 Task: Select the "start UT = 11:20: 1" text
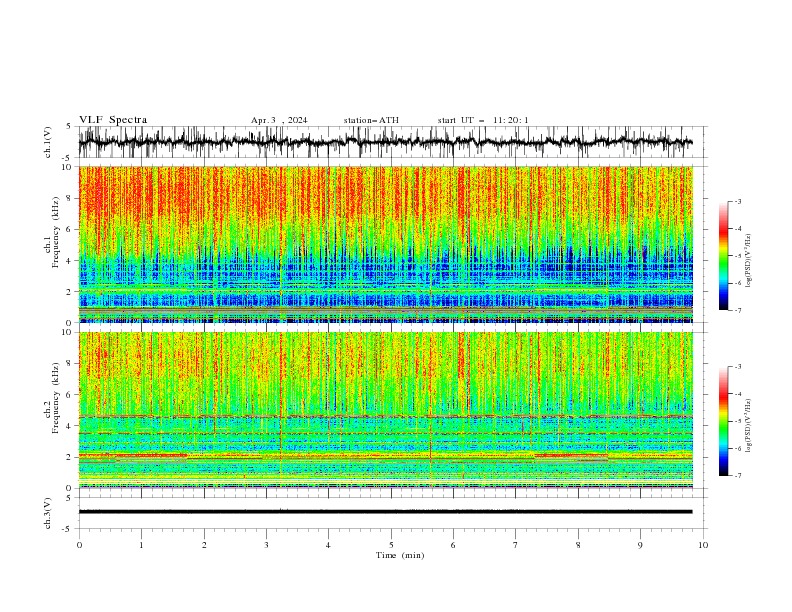[x=483, y=120]
